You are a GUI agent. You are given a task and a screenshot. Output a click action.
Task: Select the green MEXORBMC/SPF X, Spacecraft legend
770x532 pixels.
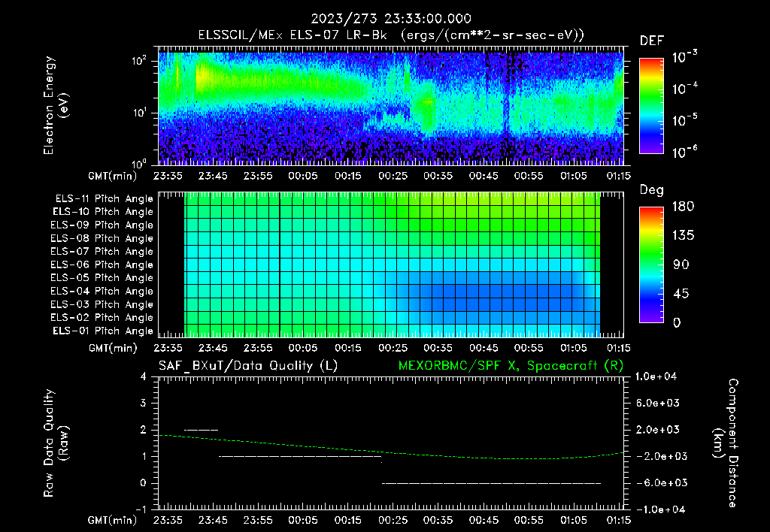(511, 366)
